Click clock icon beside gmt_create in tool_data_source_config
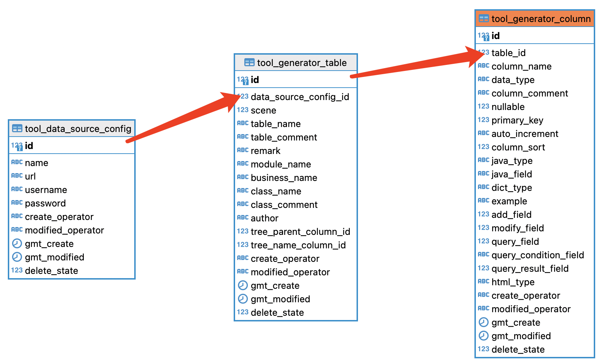The width and height of the screenshot is (603, 364). [x=17, y=243]
